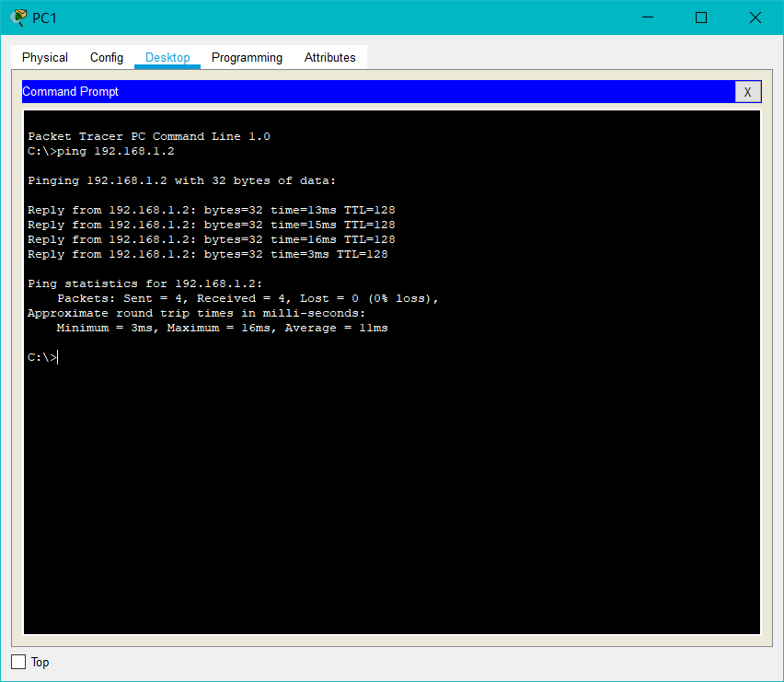Open the Programming tab
Image resolution: width=784 pixels, height=682 pixels.
(x=247, y=57)
